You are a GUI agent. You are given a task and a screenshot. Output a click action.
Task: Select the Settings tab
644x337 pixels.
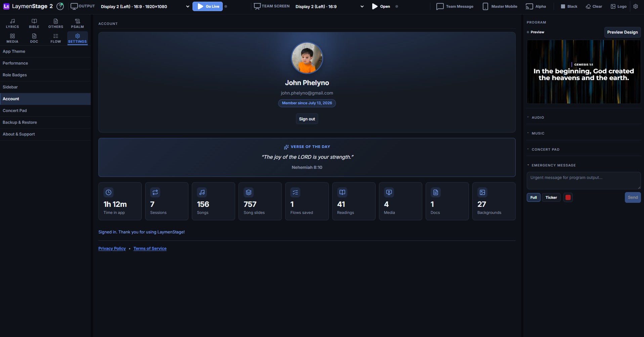[77, 38]
